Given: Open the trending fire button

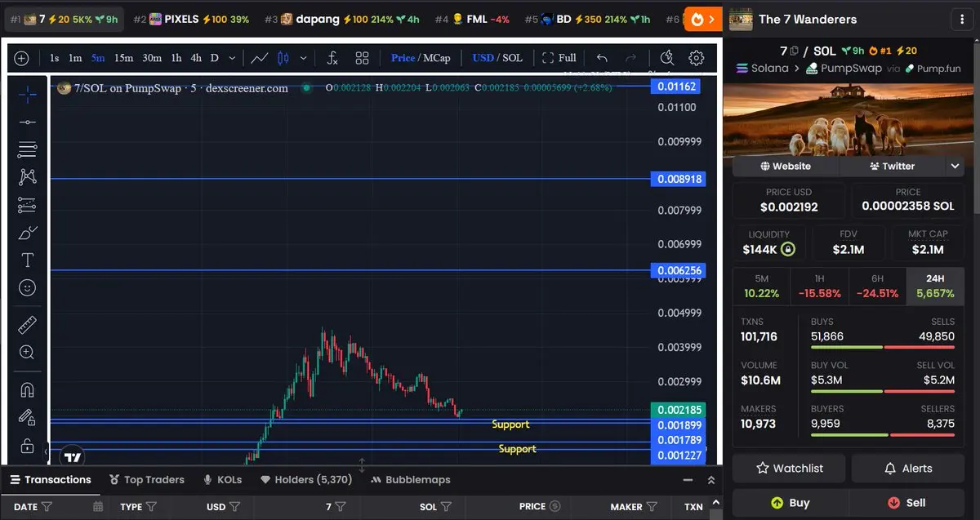Looking at the screenshot, I should click(x=702, y=19).
